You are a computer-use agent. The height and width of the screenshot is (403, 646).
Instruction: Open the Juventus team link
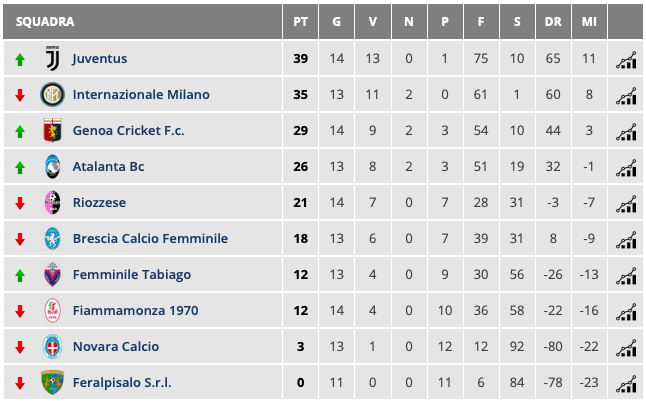(100, 59)
